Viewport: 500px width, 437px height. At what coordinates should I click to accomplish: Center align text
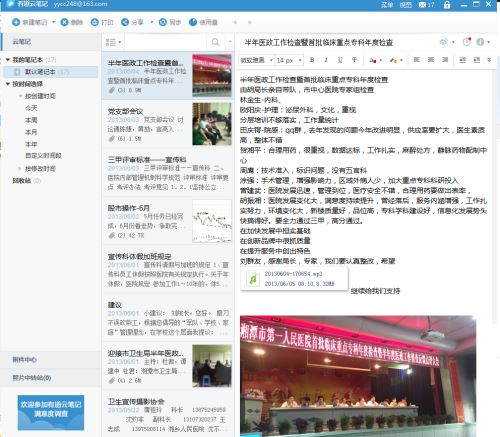click(x=431, y=60)
